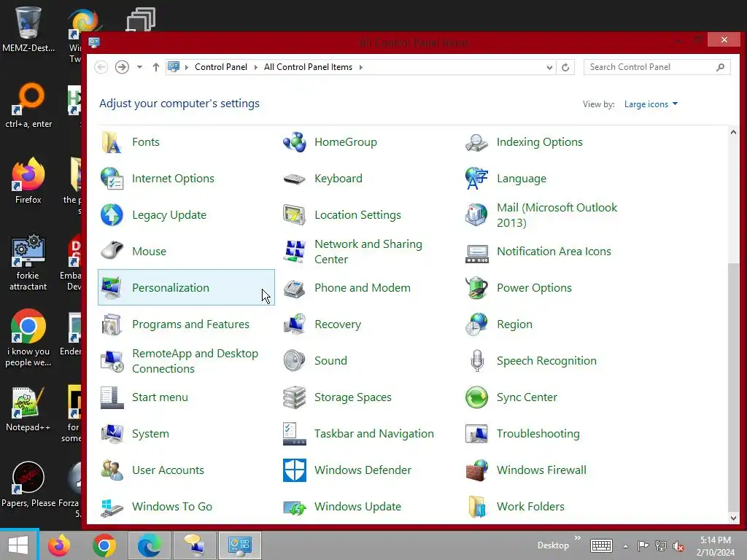Open the Personalization icon
Image resolution: width=747 pixels, height=560 pixels.
[x=112, y=287]
